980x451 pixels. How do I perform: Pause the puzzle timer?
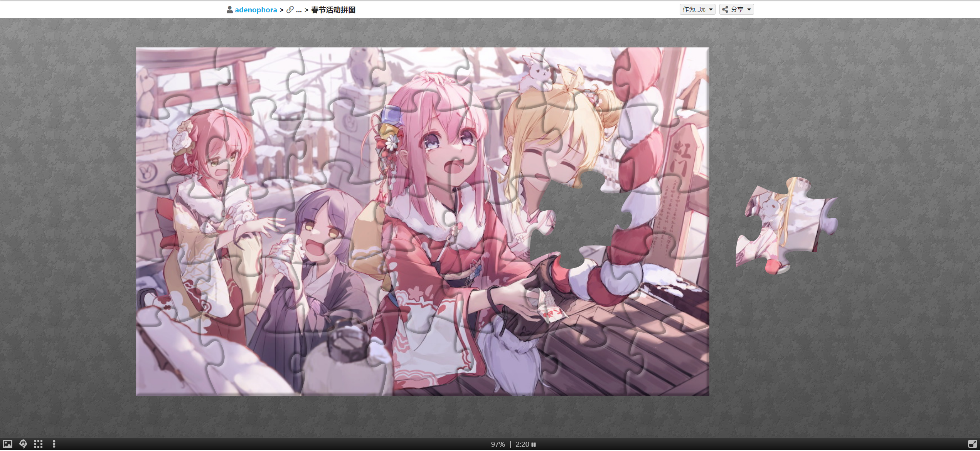(x=534, y=444)
